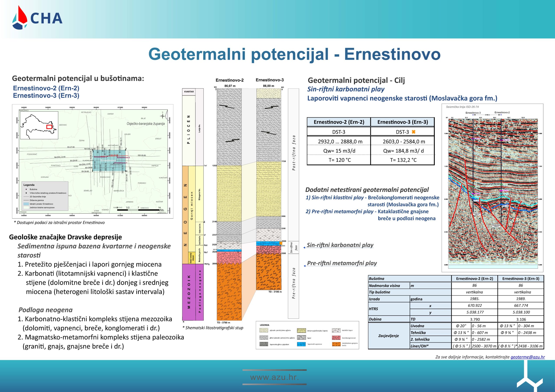Click the Ernestinovo-3 (Ern-3) heading on the left

46,96
